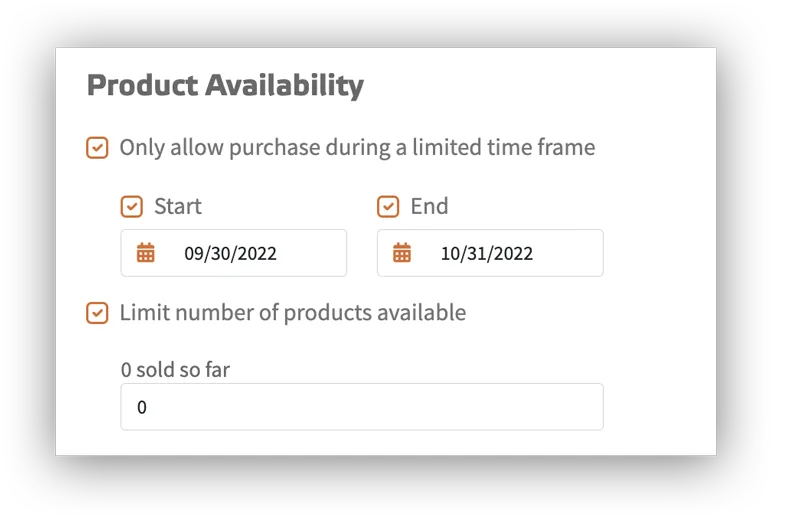The width and height of the screenshot is (800, 515).
Task: Disable the Limit number of products checkbox
Action: coord(97,313)
